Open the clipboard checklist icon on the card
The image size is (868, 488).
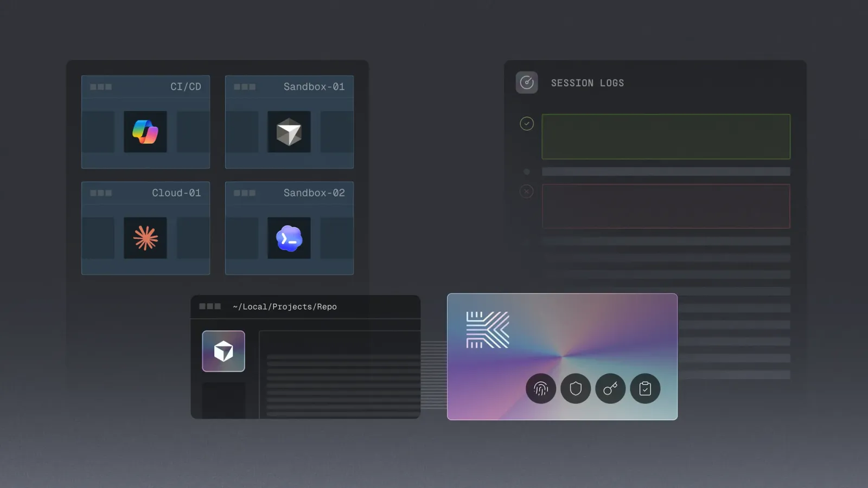(645, 388)
